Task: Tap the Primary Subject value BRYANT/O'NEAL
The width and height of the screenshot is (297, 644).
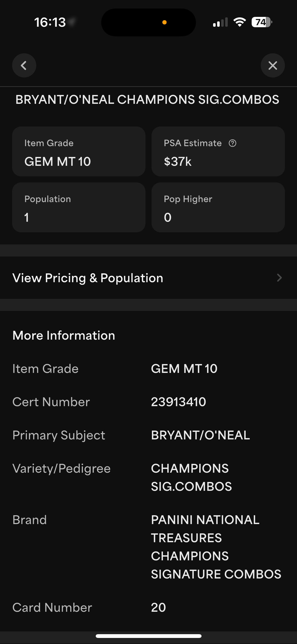Action: [201, 435]
